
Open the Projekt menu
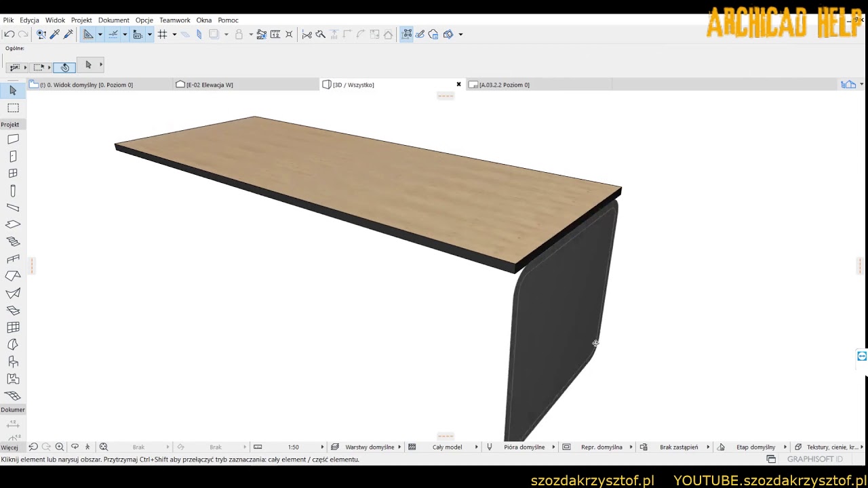click(x=81, y=20)
